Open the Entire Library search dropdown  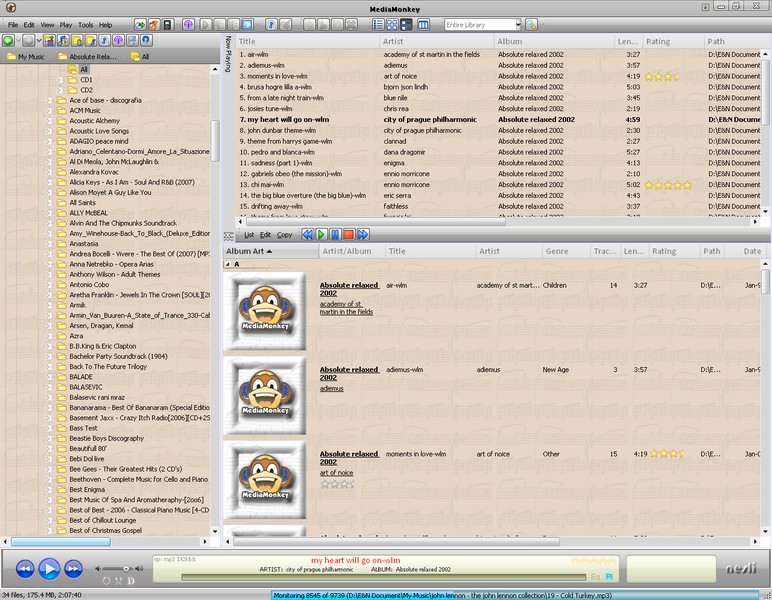pos(516,24)
